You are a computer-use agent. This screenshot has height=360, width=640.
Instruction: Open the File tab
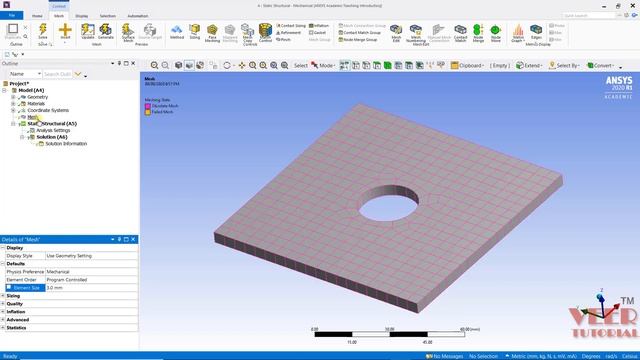pos(12,16)
